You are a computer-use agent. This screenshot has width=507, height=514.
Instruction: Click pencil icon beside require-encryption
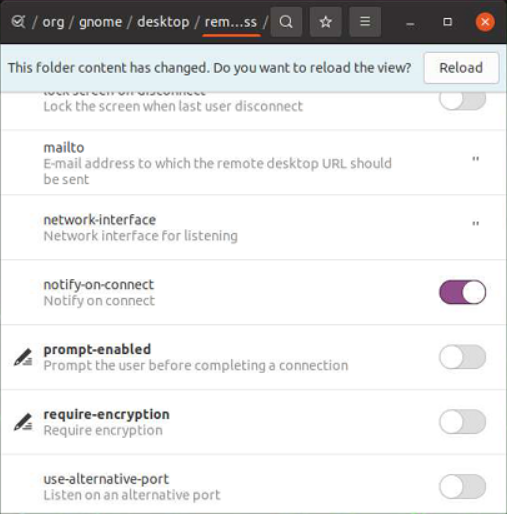[23, 422]
